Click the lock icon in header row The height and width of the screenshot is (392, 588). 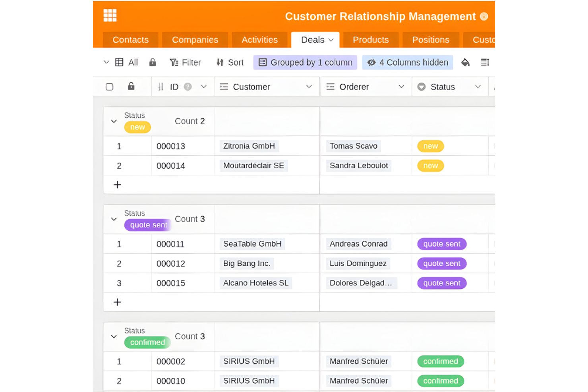point(131,86)
